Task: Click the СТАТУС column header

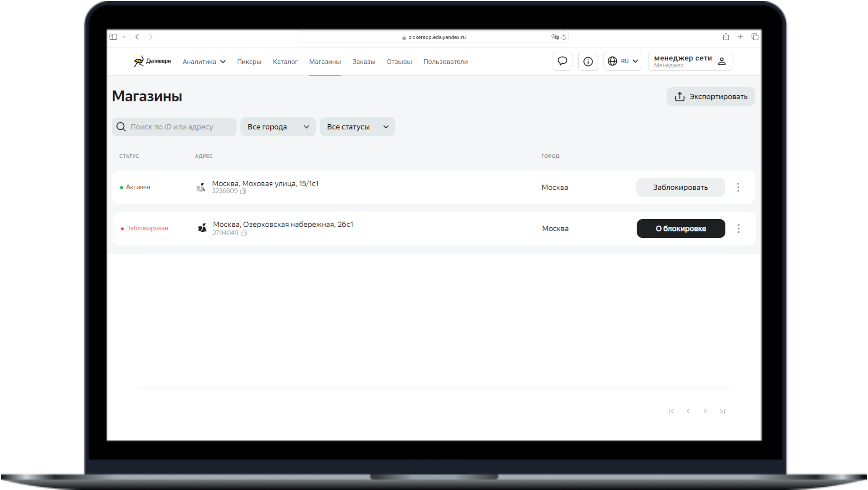Action: coord(129,156)
